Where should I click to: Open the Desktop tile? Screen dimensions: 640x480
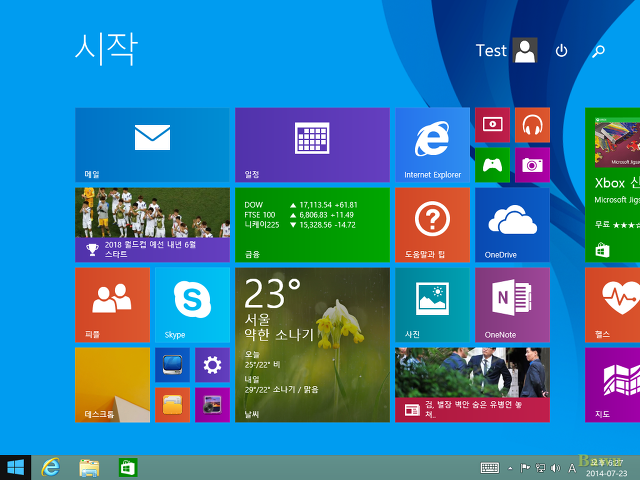pos(112,384)
